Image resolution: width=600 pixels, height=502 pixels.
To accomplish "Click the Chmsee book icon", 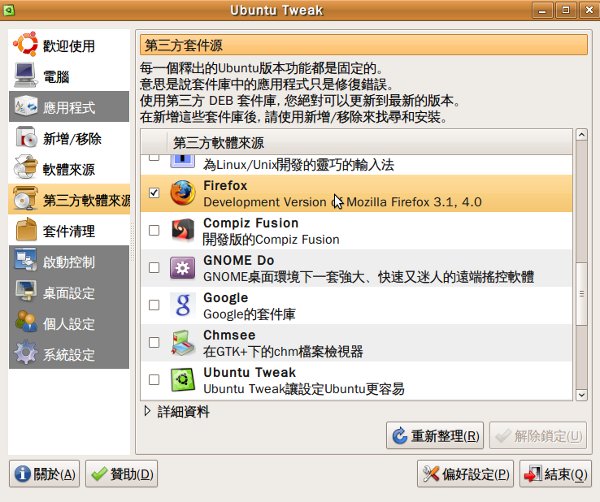I will pyautogui.click(x=183, y=342).
